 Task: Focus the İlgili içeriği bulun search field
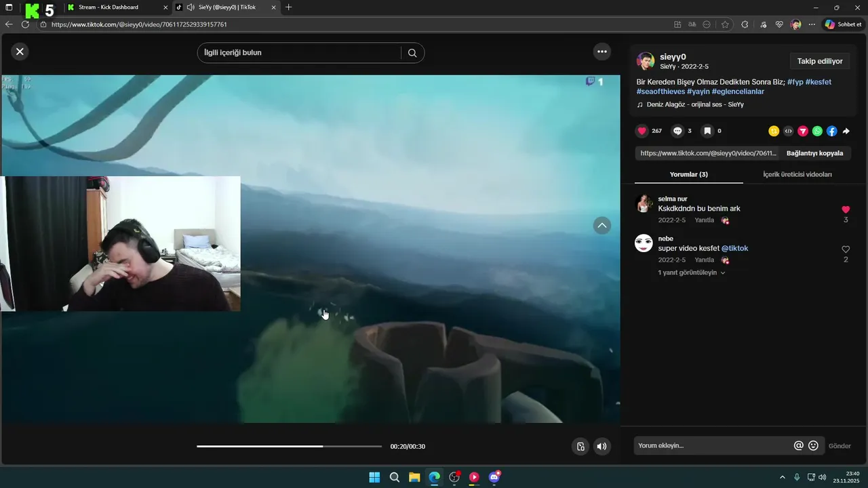point(302,53)
